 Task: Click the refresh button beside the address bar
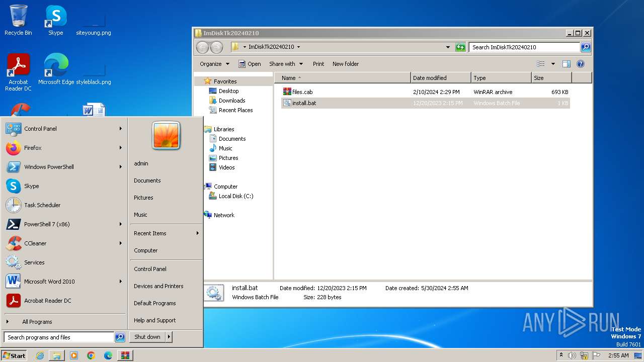(x=460, y=47)
